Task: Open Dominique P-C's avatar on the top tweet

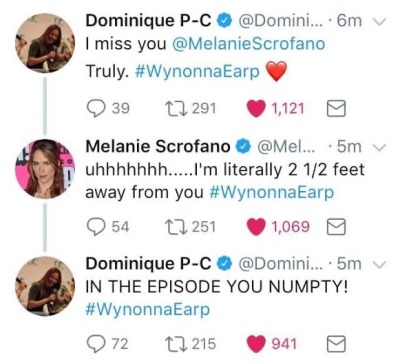Action: pyautogui.click(x=45, y=43)
